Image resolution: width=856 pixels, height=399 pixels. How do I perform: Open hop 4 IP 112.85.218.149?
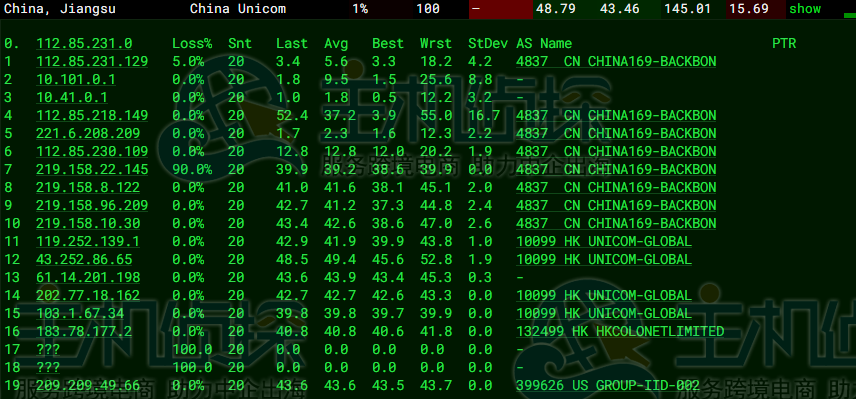(92, 116)
